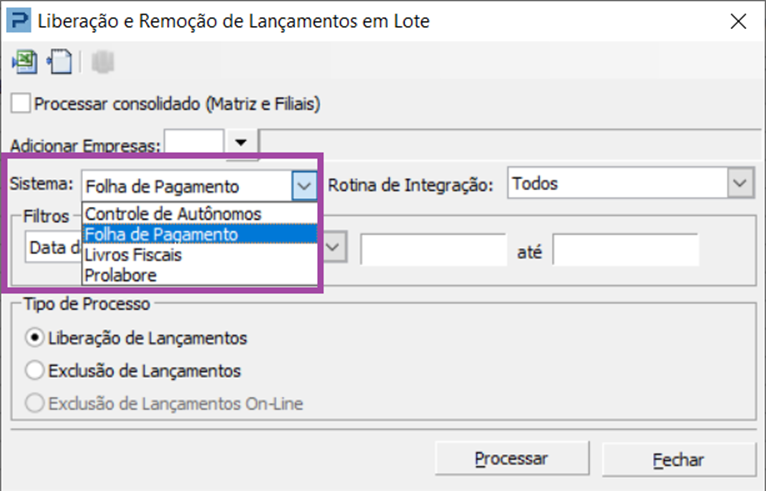Select Liberação de Lançamentos radio option
Image resolution: width=766 pixels, height=491 pixels.
[x=35, y=338]
